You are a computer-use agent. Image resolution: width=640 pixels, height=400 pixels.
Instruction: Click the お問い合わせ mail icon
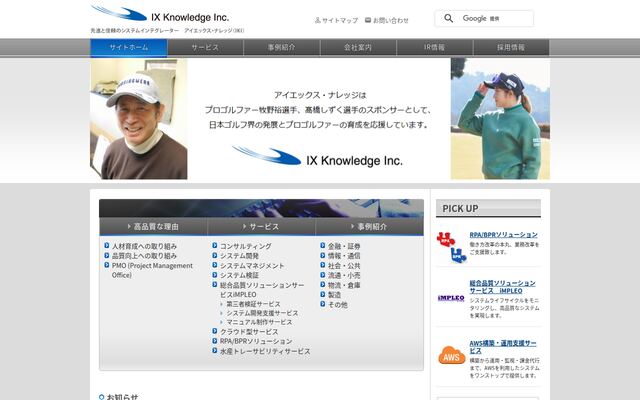point(368,20)
